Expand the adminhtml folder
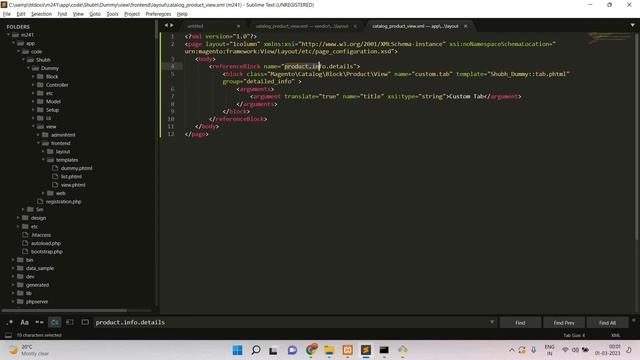Image resolution: width=640 pixels, height=360 pixels. point(38,135)
